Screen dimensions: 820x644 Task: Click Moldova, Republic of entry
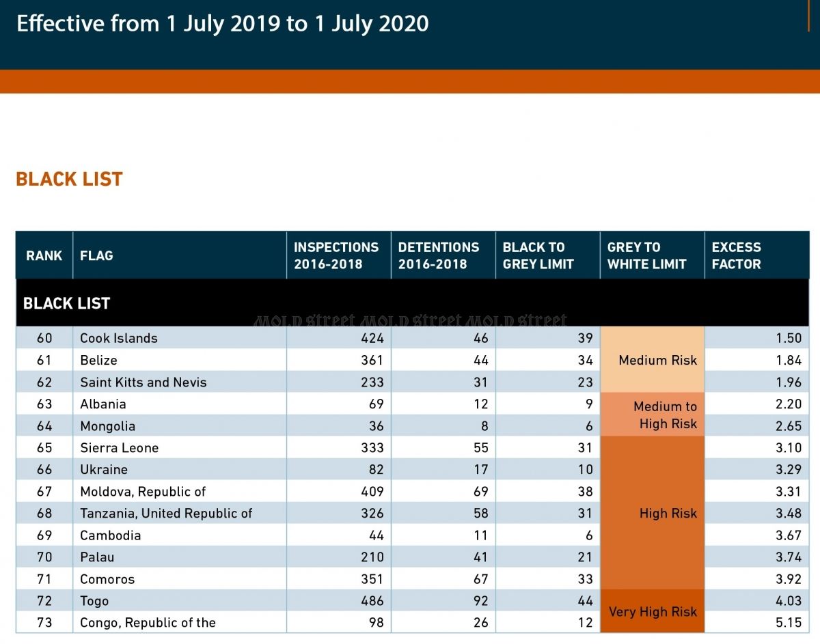click(x=143, y=492)
